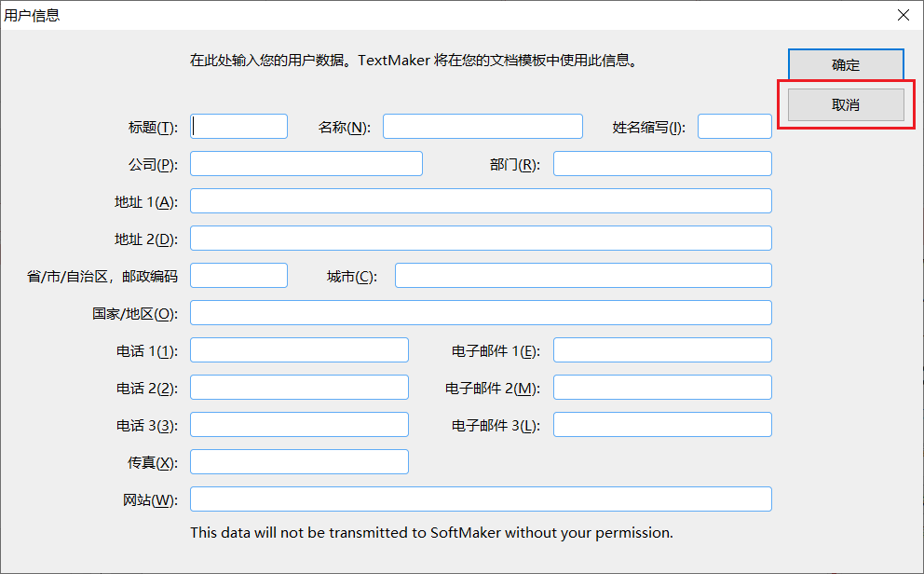Click the 传真 fax input field
Screen dimensions: 924x574
coord(299,461)
